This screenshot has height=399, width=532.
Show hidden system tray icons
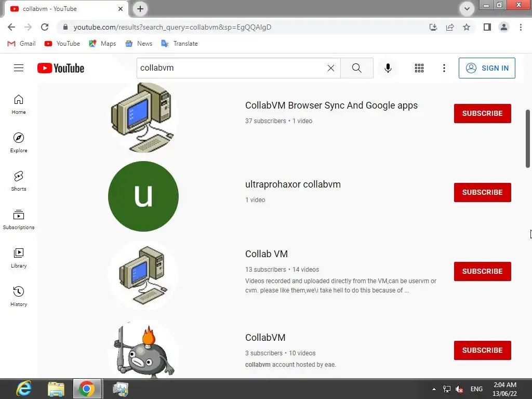coord(434,389)
